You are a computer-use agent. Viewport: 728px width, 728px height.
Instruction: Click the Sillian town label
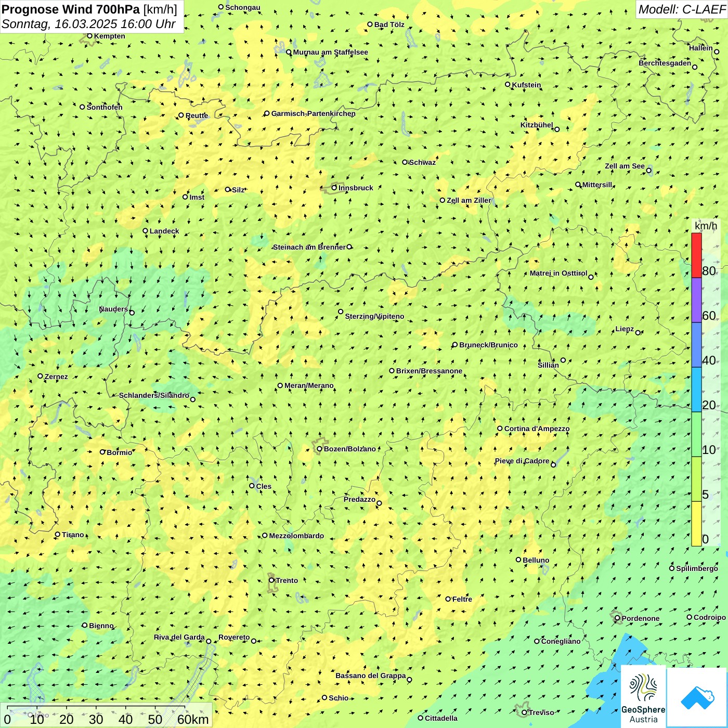click(x=548, y=365)
